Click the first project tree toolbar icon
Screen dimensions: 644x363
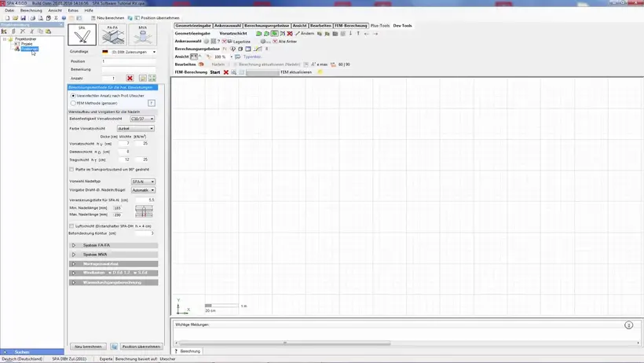(x=4, y=31)
